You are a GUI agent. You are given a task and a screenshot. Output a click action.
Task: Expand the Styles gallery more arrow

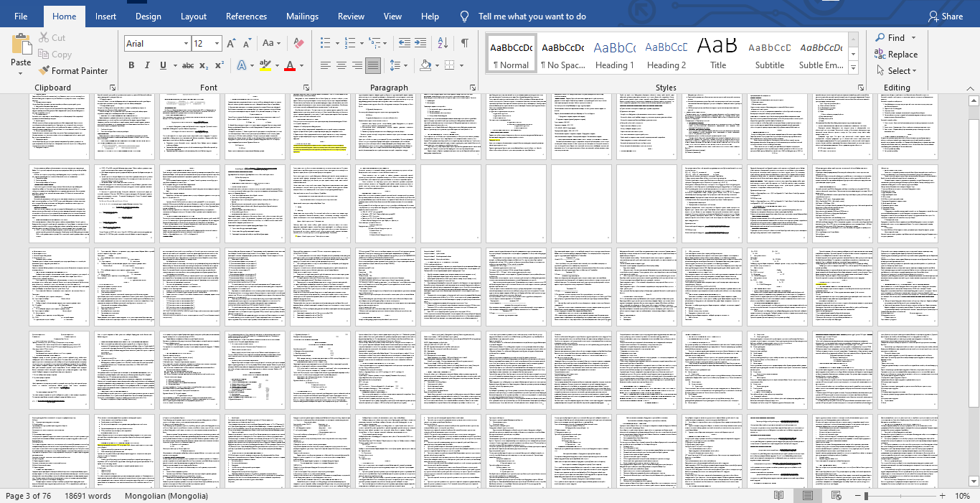click(853, 69)
